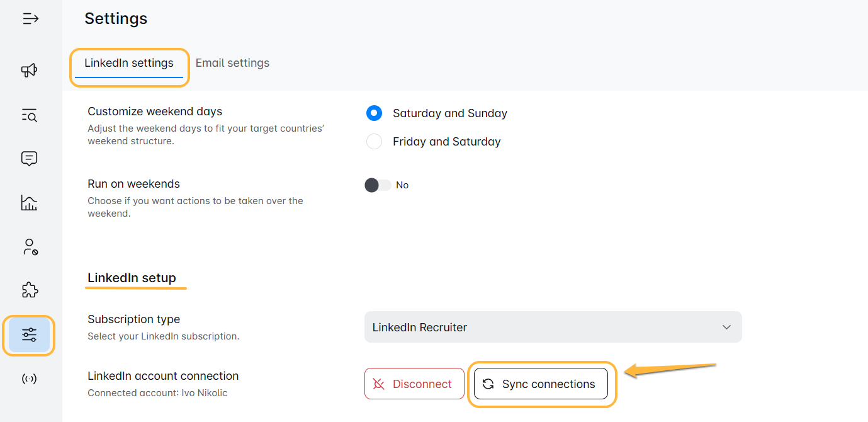Open the Subscription type dropdown

(553, 328)
